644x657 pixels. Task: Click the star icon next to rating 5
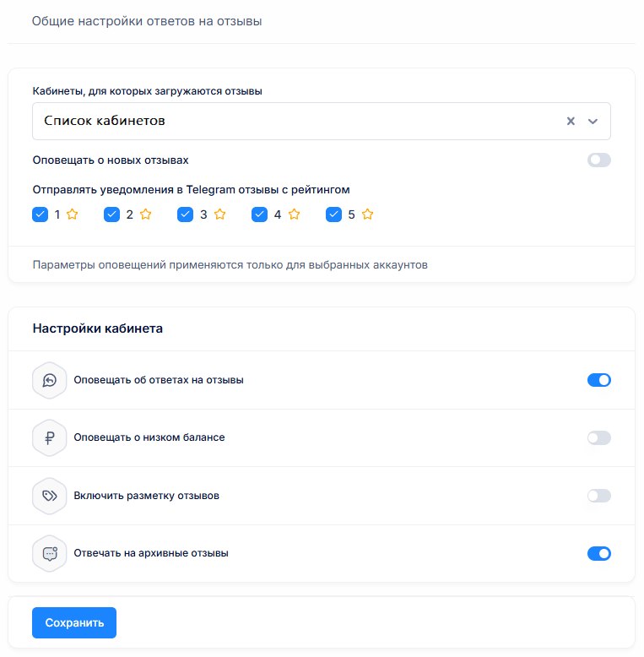click(367, 214)
